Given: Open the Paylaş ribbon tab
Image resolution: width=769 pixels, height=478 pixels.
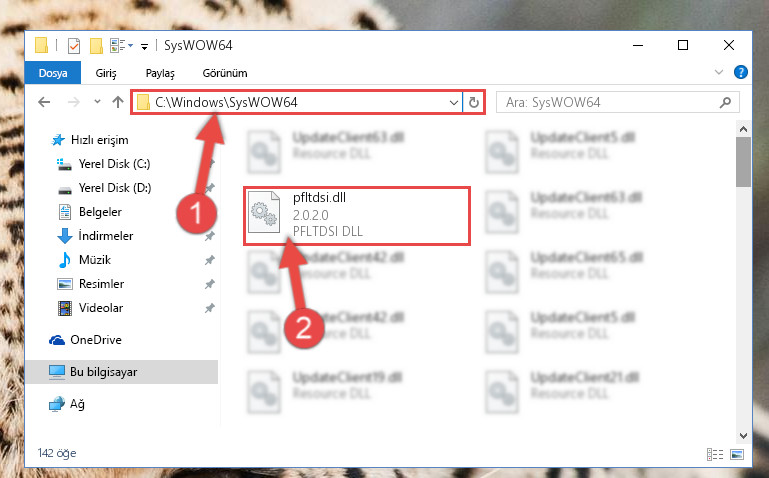Looking at the screenshot, I should pyautogui.click(x=160, y=73).
